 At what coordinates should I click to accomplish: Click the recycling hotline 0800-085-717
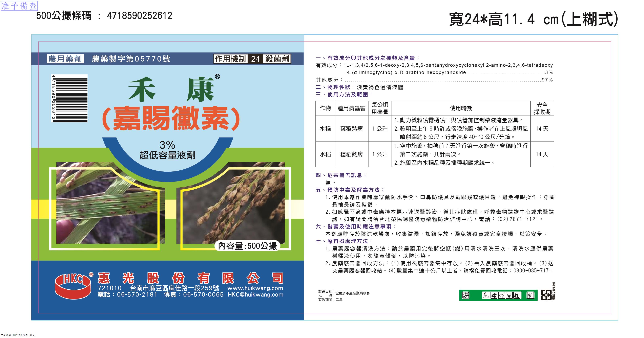[531, 271]
